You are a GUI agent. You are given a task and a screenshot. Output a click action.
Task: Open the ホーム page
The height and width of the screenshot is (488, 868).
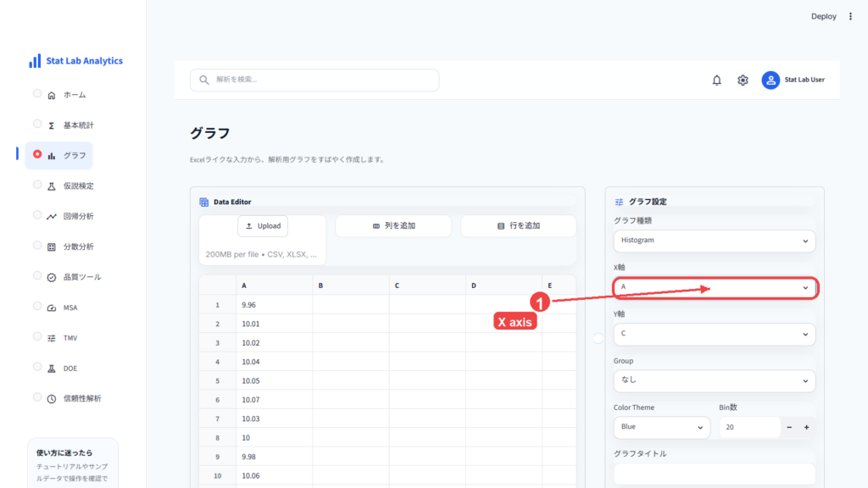click(x=75, y=95)
